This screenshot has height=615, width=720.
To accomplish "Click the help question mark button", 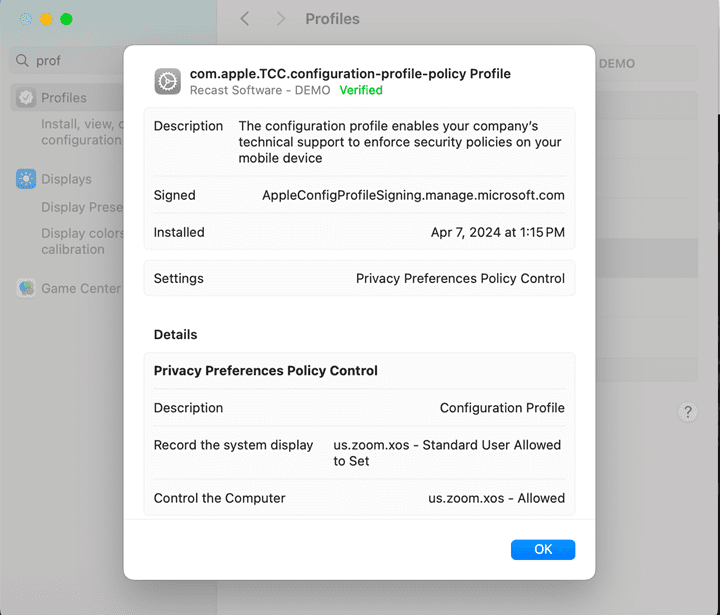I will [x=688, y=412].
